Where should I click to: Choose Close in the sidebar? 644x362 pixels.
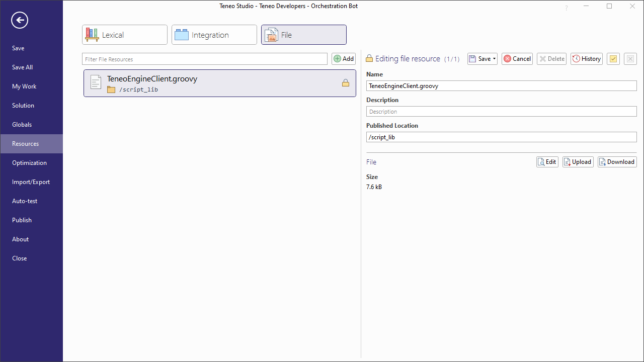(31, 258)
